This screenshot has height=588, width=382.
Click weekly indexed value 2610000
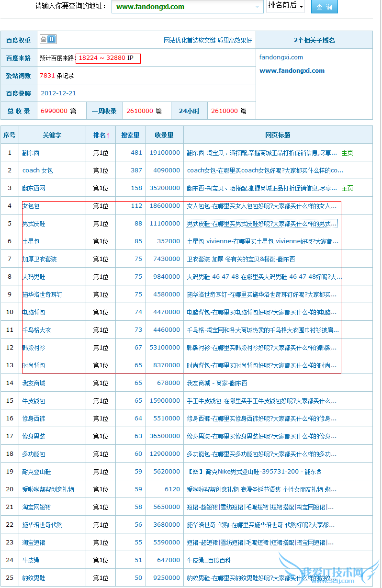point(140,111)
